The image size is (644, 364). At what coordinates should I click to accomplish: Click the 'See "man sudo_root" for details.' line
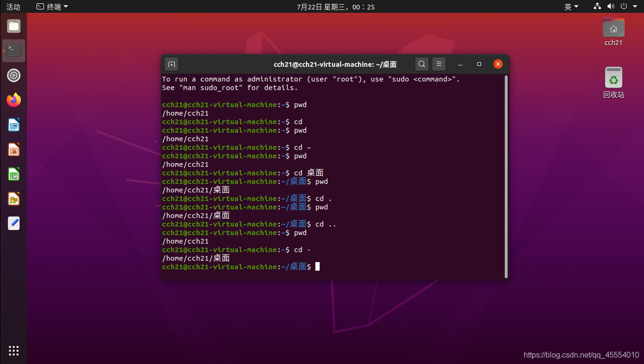pyautogui.click(x=230, y=88)
